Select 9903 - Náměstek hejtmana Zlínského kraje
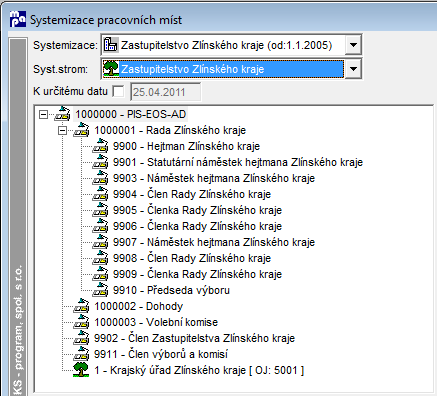The image size is (437, 396). pos(214,178)
